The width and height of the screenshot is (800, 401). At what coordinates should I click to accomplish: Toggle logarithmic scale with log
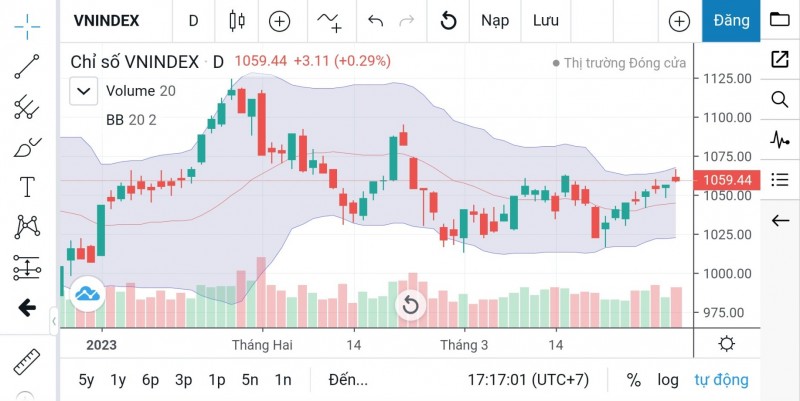[667, 380]
